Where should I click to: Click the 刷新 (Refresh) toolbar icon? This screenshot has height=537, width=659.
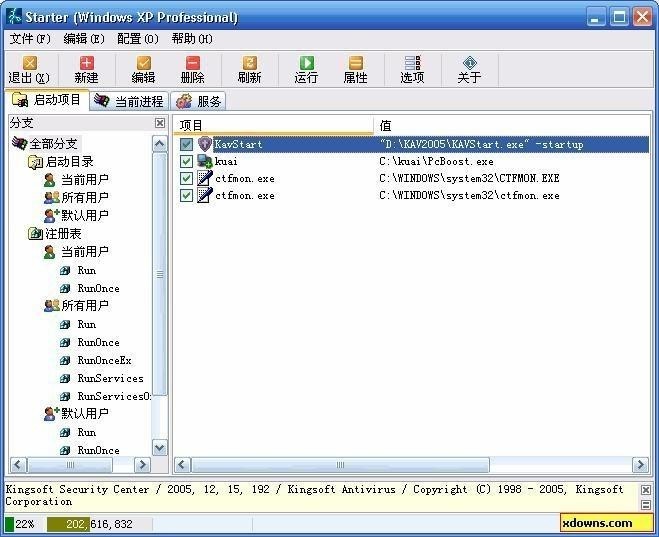click(x=249, y=68)
